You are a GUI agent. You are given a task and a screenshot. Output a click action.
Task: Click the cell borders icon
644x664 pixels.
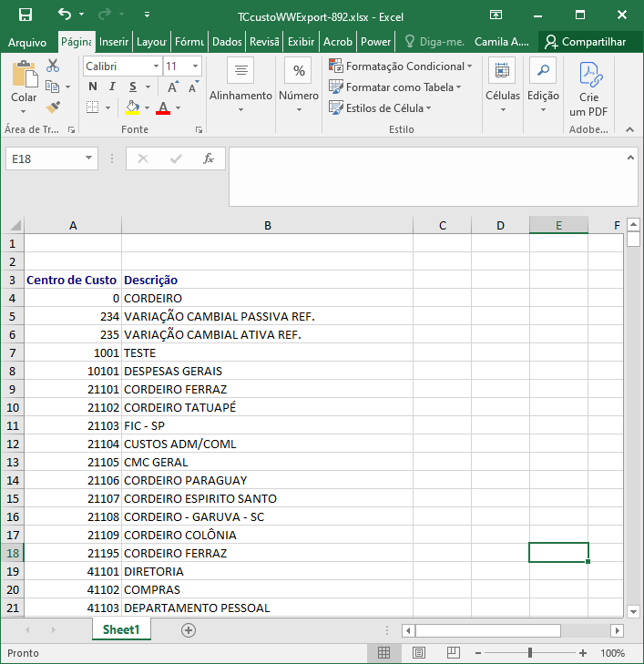coord(92,107)
